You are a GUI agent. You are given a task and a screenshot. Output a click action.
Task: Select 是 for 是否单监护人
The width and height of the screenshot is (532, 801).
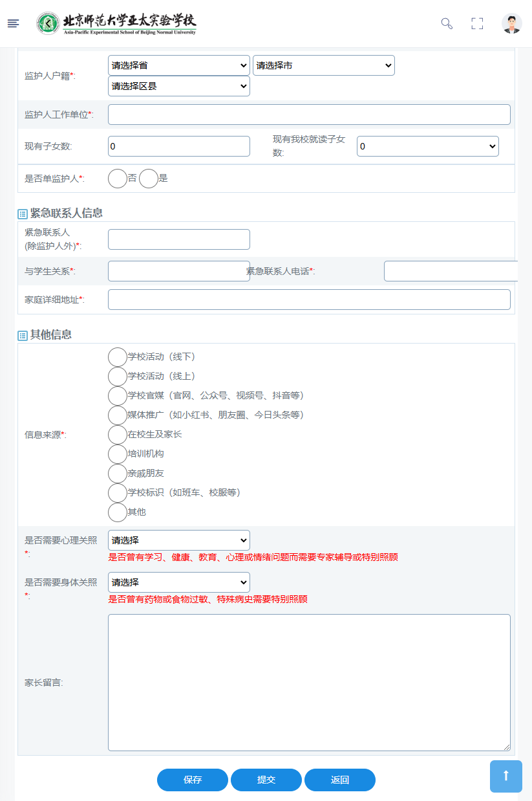tap(149, 179)
